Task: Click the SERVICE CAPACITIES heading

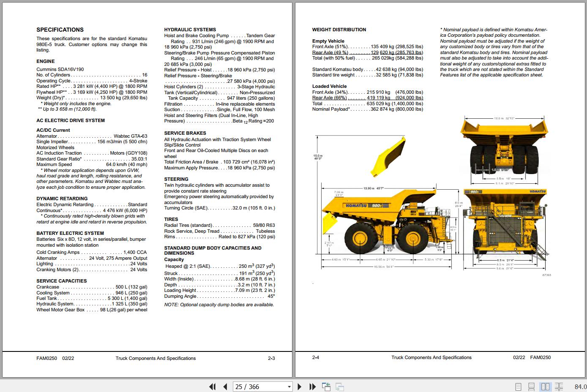Action: pos(62,281)
